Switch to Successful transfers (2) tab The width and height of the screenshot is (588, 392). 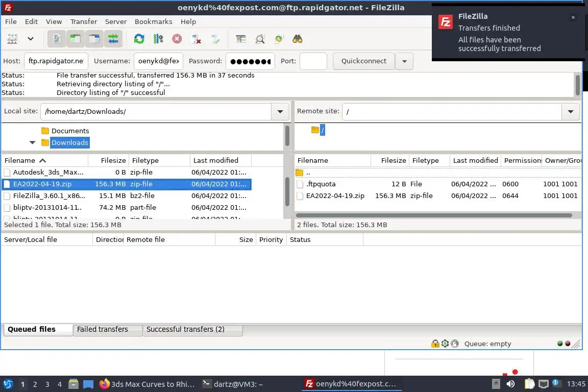coord(192,329)
